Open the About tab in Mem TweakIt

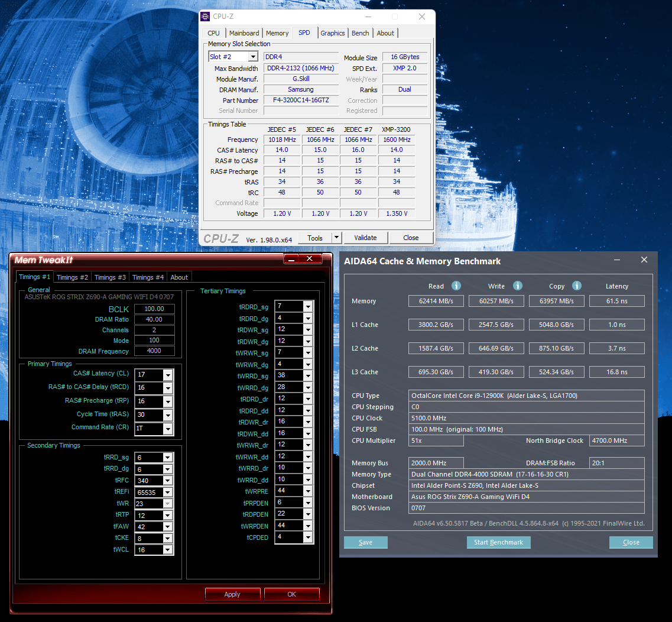point(179,277)
